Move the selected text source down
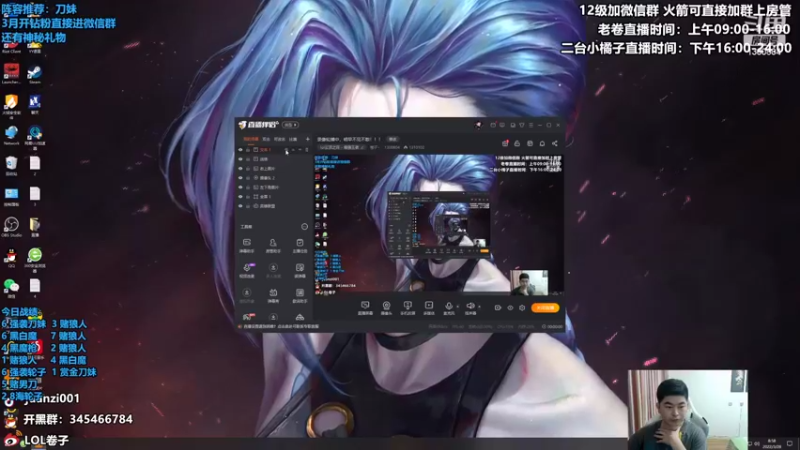Screen dimensions: 800x450 pyautogui.click(x=299, y=149)
